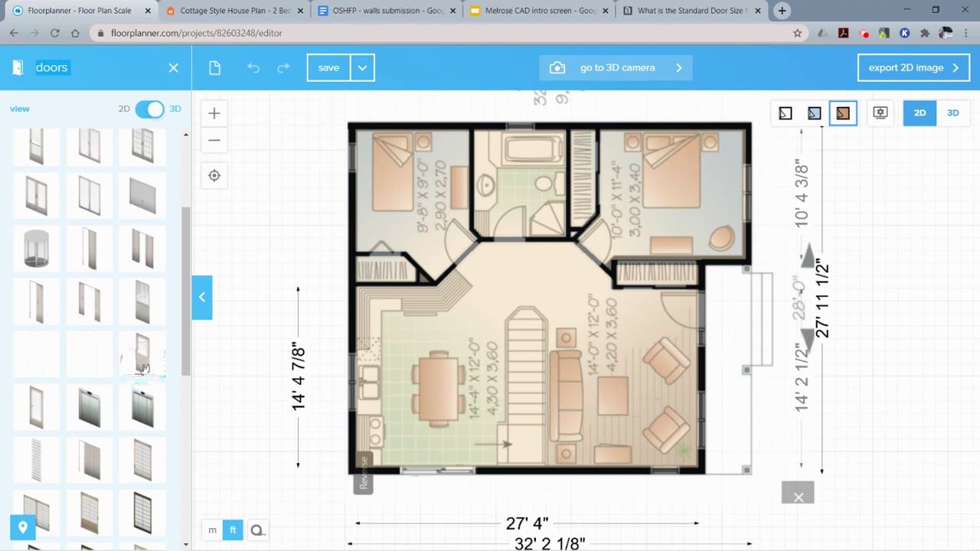Click the door list scrollbar thumb
This screenshot has height=551, width=980.
click(186, 291)
